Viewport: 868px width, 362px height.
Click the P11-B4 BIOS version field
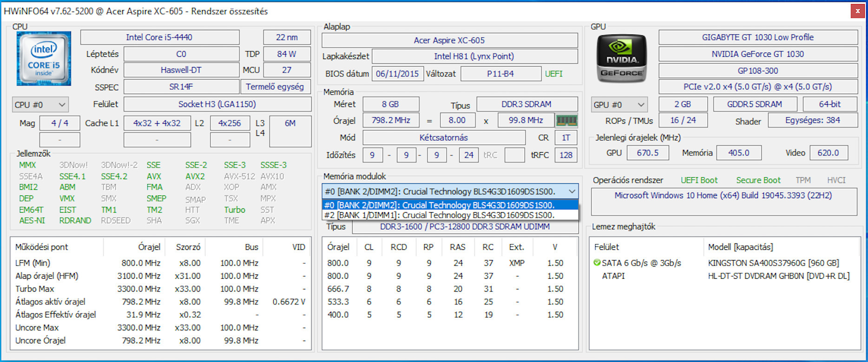tap(500, 74)
